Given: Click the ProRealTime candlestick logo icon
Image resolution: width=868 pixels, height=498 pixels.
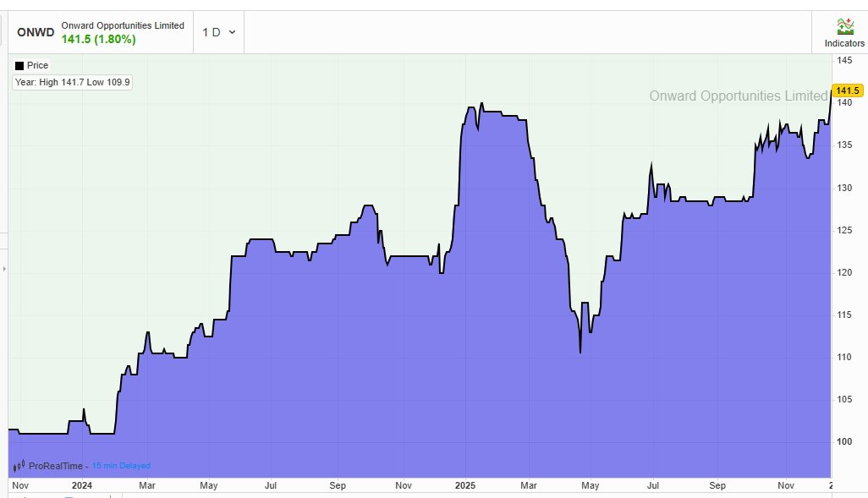Looking at the screenshot, I should [x=19, y=466].
